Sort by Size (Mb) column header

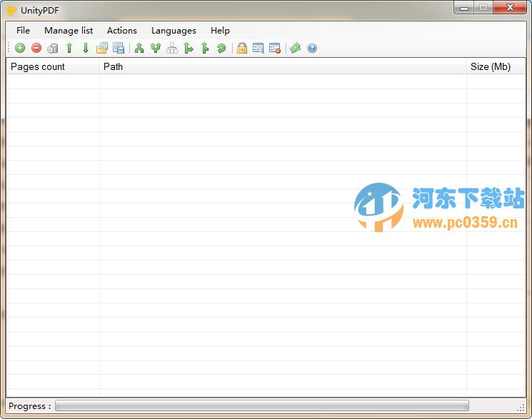pyautogui.click(x=496, y=66)
